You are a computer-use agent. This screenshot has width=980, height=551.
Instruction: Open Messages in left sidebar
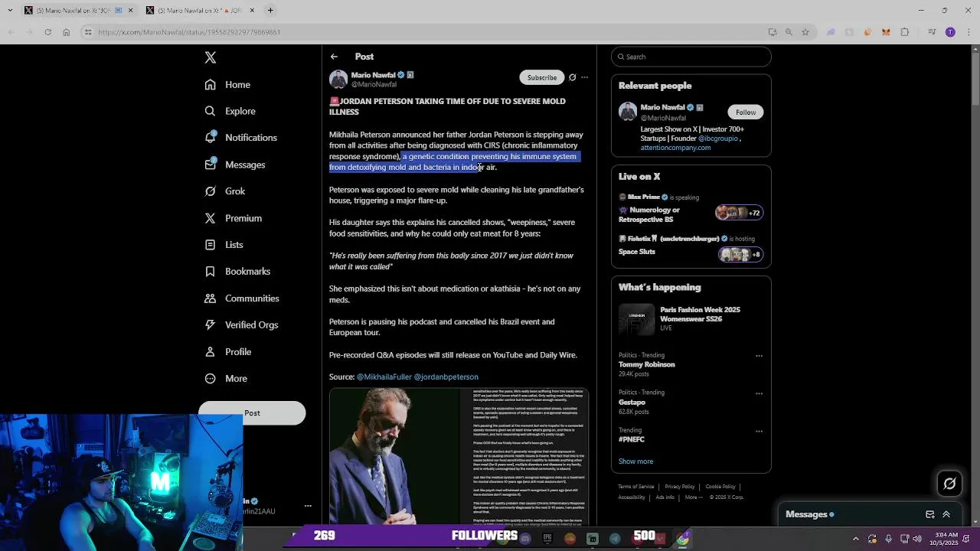pos(234,165)
